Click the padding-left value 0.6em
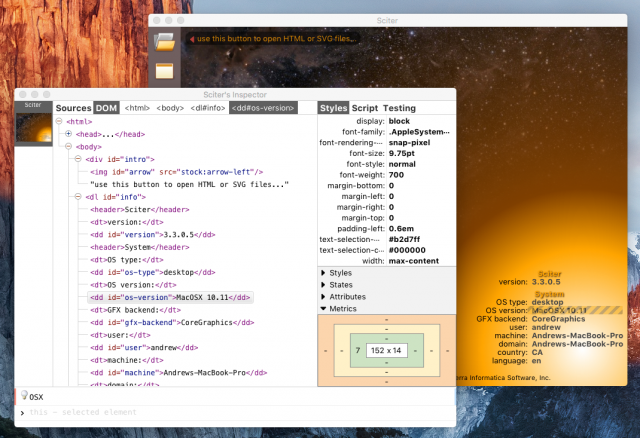The image size is (640, 438). pyautogui.click(x=401, y=229)
